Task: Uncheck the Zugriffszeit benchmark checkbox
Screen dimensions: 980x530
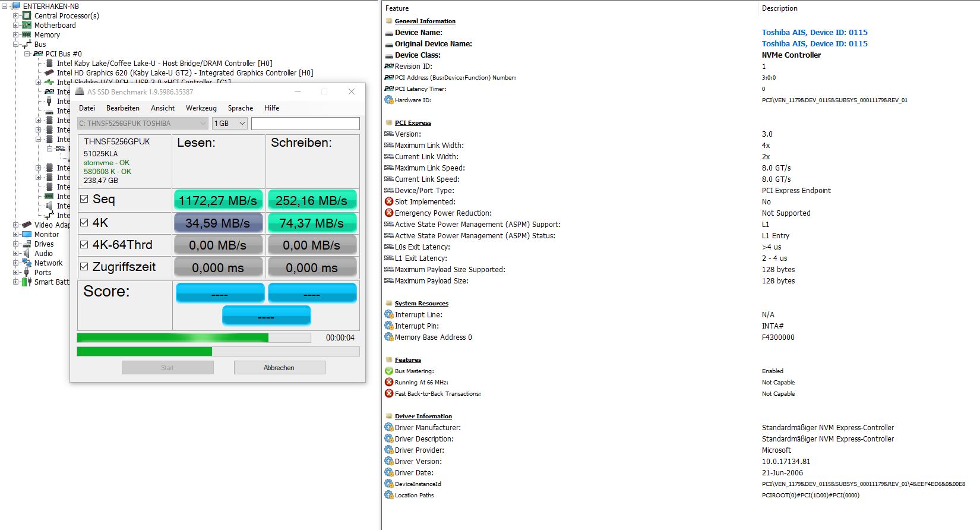Action: coord(84,267)
